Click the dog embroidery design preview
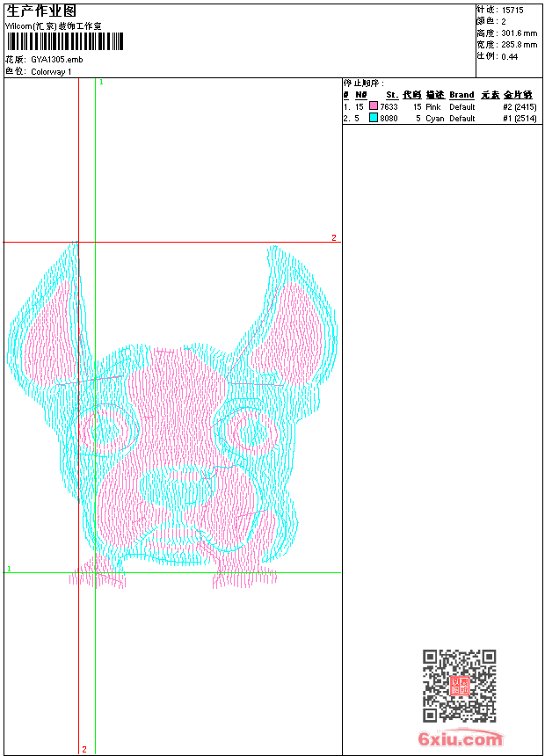The width and height of the screenshot is (545, 756). tap(172, 415)
